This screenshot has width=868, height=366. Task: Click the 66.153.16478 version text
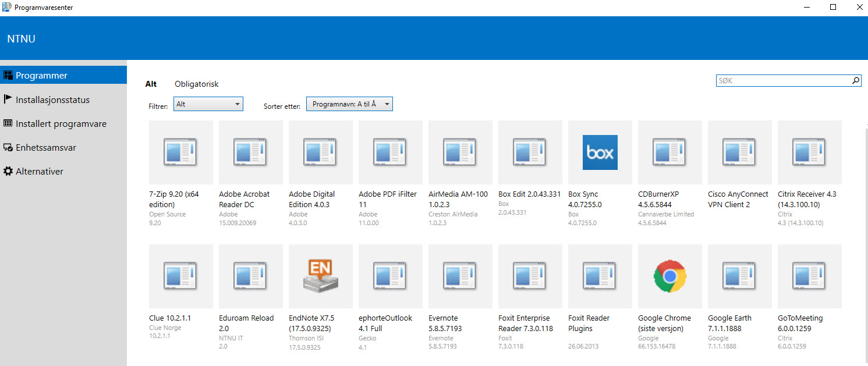[657, 346]
